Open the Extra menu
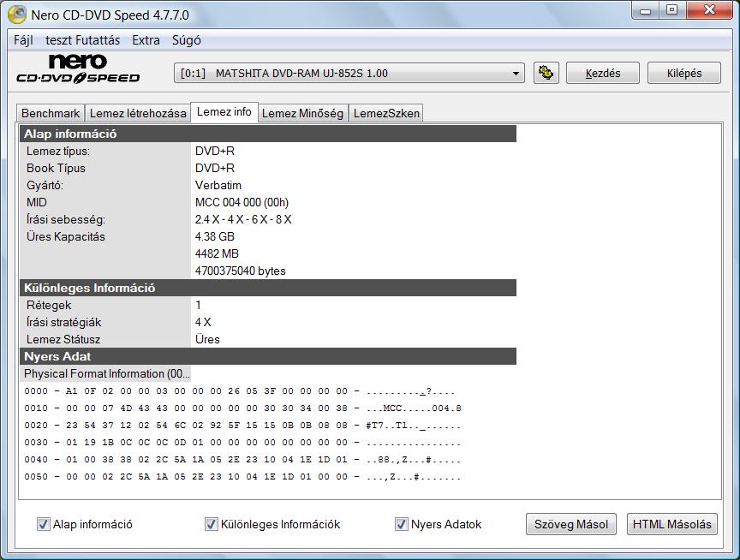 [x=146, y=40]
